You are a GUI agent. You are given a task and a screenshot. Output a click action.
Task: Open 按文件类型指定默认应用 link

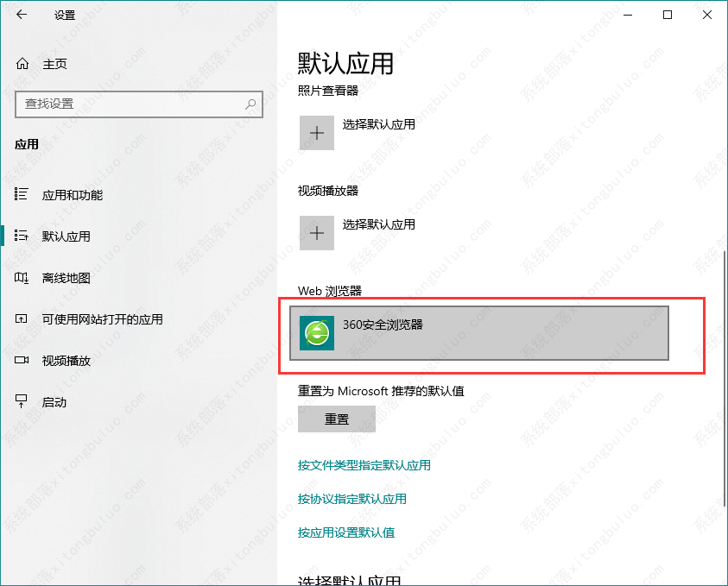click(364, 465)
